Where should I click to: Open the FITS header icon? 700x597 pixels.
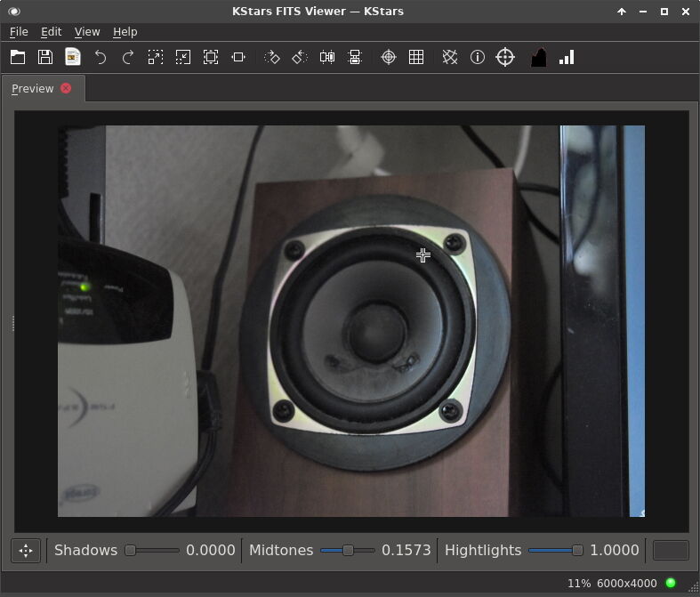[73, 57]
